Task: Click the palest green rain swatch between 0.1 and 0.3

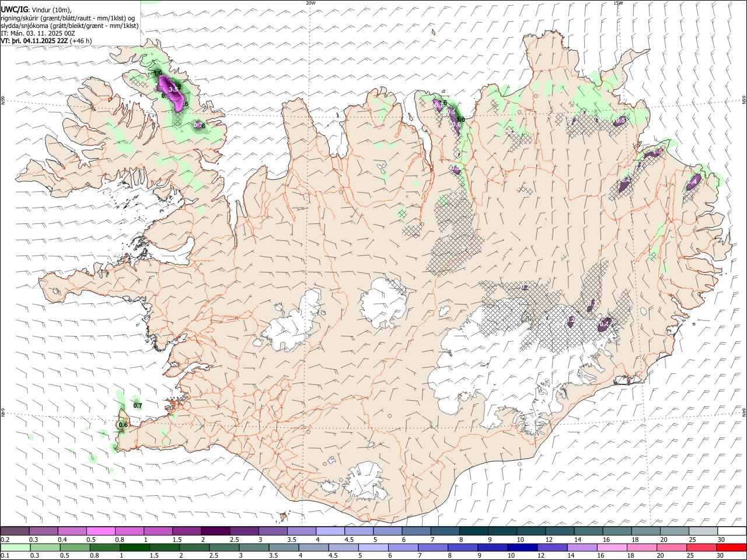Action: [15, 547]
